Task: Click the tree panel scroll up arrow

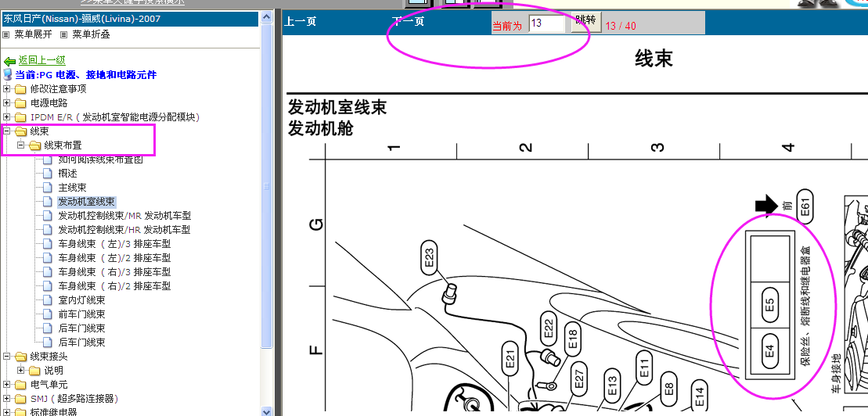Action: [267, 18]
